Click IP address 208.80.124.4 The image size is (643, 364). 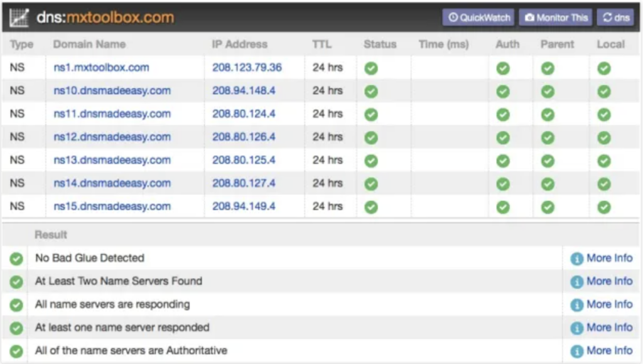coord(244,114)
